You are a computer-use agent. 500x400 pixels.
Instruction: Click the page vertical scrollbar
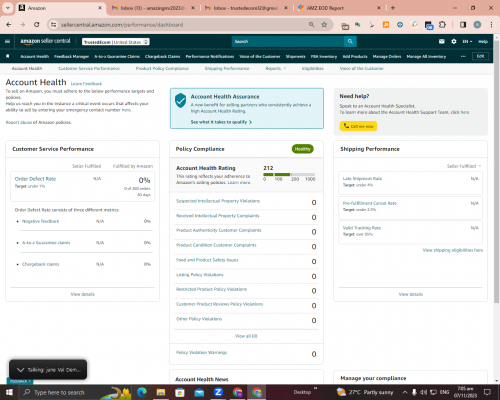coord(497,173)
